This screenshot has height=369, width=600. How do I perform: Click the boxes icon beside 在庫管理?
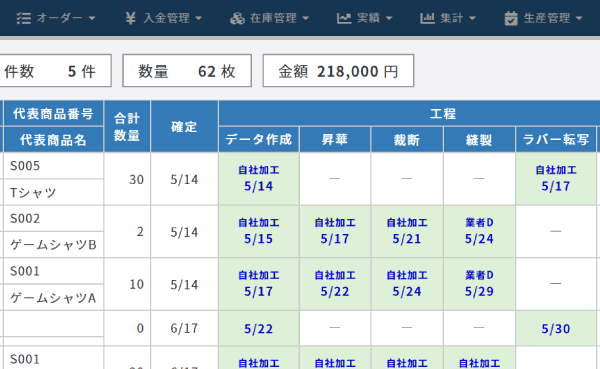coord(237,18)
